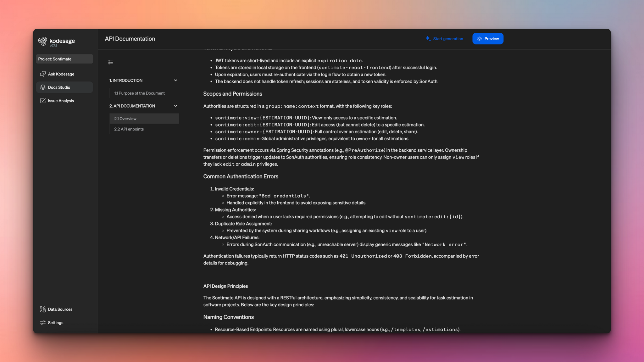Click the Issue Analysis checklist icon
The height and width of the screenshot is (362, 644).
tap(43, 100)
